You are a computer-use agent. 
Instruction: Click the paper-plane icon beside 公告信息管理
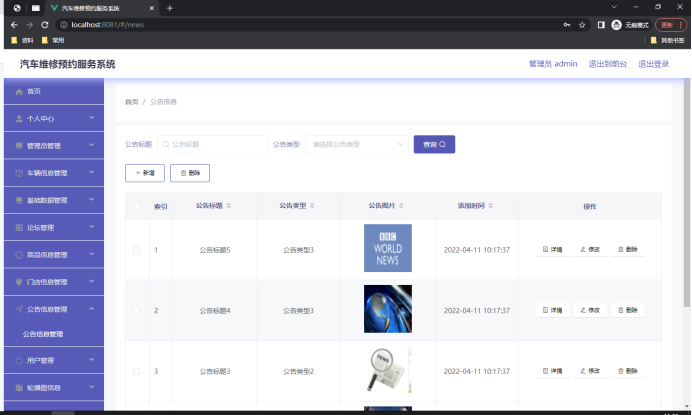click(19, 309)
